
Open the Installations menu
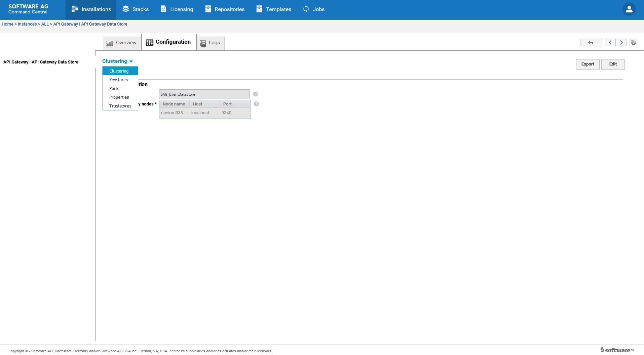pyautogui.click(x=91, y=9)
